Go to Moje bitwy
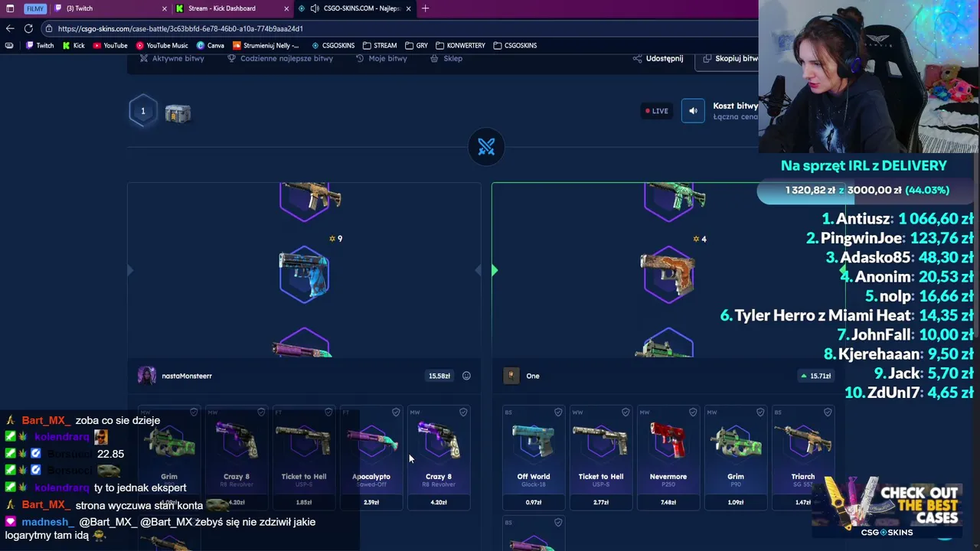The image size is (980, 551). click(x=381, y=58)
